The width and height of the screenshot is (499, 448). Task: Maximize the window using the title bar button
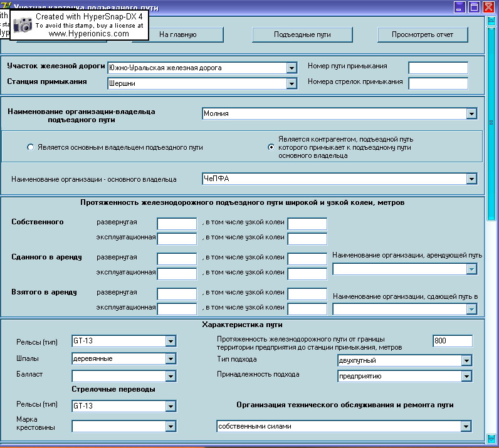coord(475,7)
